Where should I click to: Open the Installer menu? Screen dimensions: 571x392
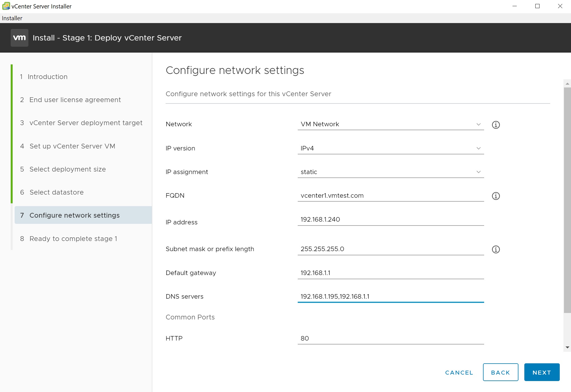[x=12, y=18]
